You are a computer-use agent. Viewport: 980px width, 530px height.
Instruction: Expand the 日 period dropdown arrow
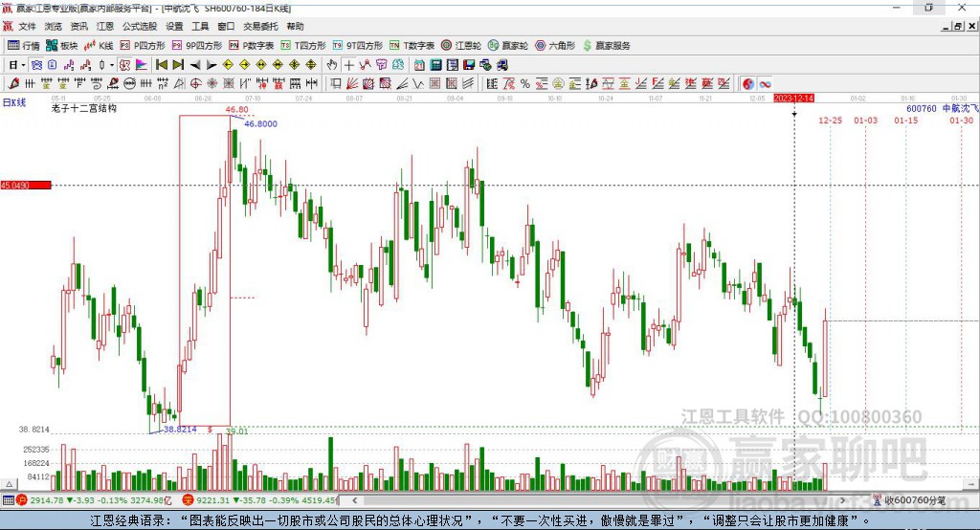(x=23, y=65)
